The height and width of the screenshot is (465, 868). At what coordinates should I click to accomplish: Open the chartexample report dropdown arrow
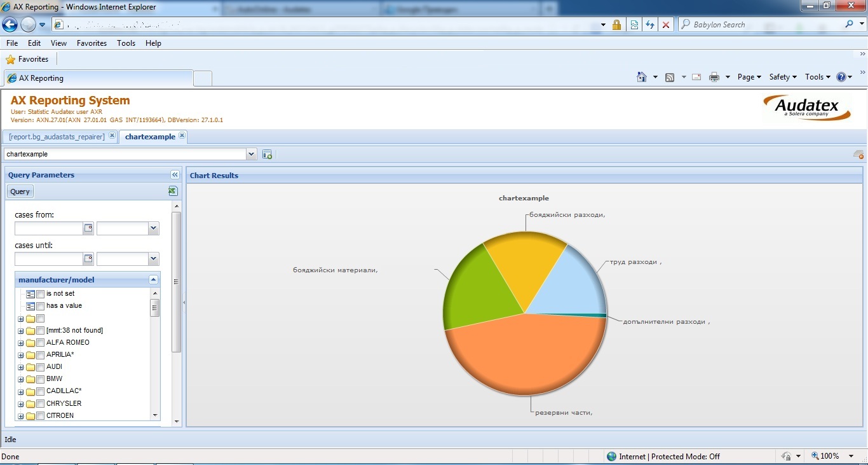point(251,154)
